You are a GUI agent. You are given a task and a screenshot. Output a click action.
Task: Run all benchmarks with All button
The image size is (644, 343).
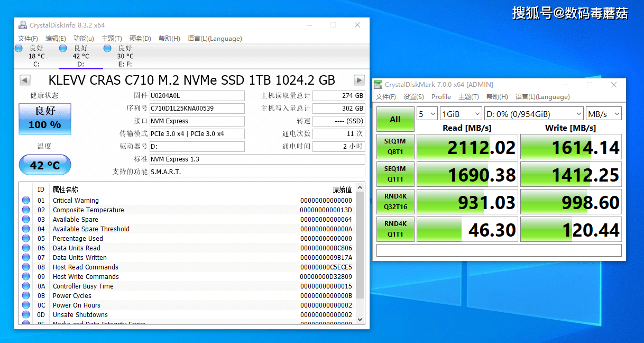coord(395,119)
